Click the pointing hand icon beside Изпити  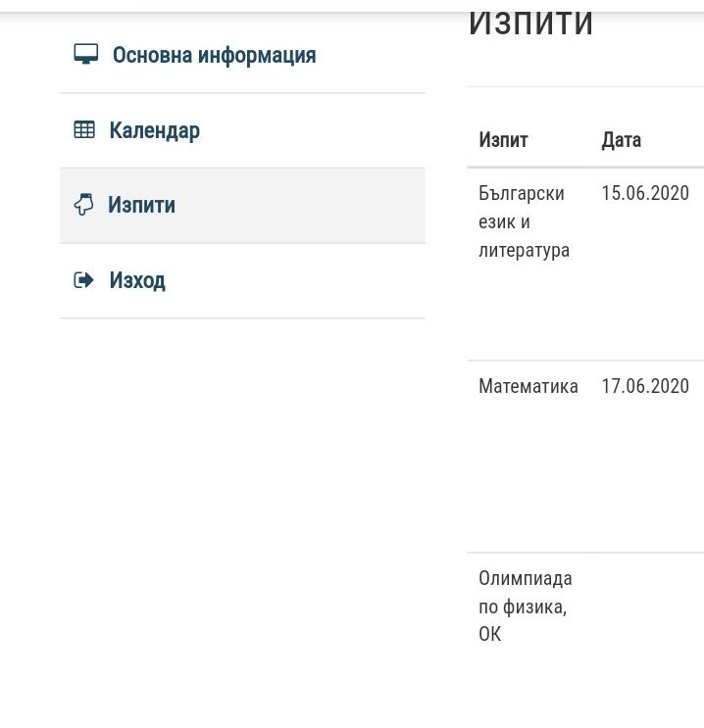tap(84, 205)
